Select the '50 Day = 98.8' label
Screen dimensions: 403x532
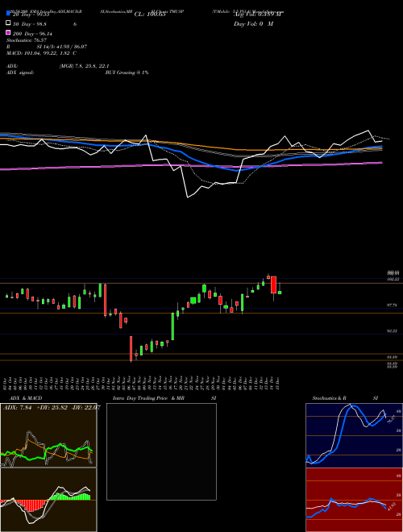pyautogui.click(x=30, y=24)
